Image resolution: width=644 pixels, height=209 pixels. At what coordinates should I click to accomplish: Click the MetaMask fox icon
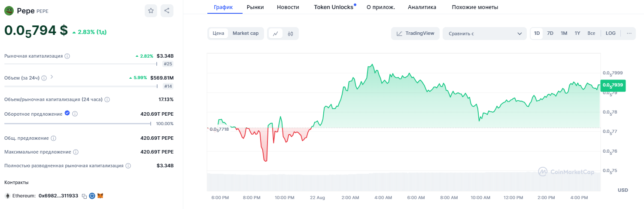click(x=100, y=196)
